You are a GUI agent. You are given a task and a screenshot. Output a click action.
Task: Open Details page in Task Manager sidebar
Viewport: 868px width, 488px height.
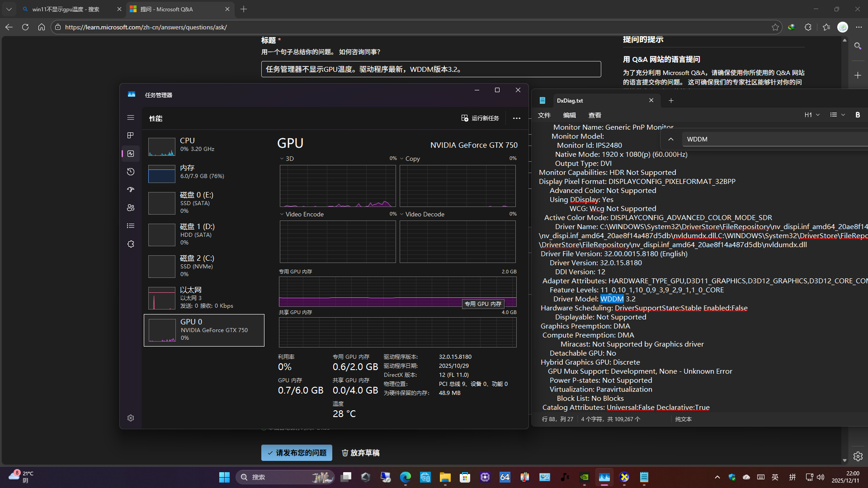[x=131, y=226]
